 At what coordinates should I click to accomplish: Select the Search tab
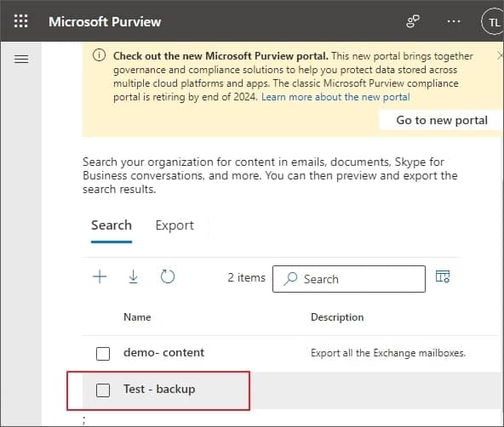[112, 225]
